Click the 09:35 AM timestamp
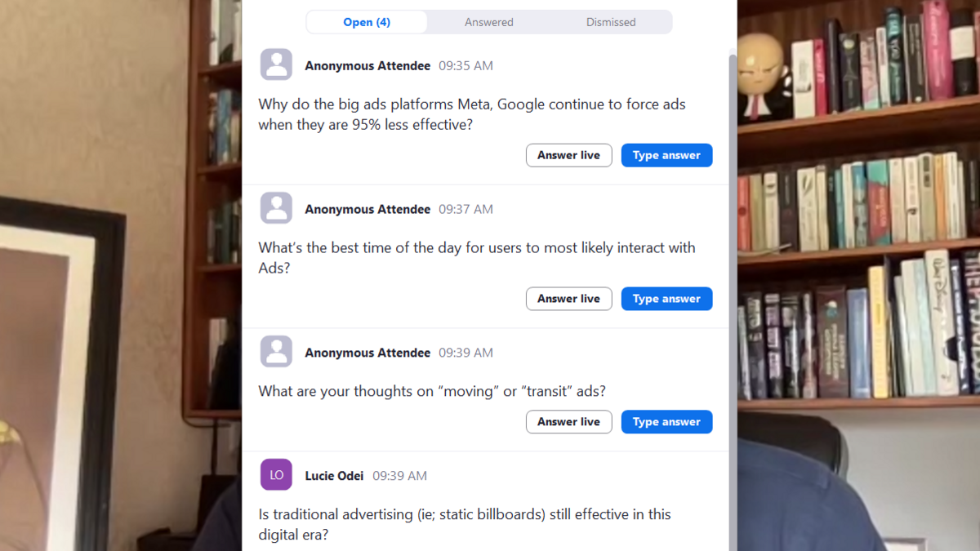The width and height of the screenshot is (980, 551). point(465,66)
